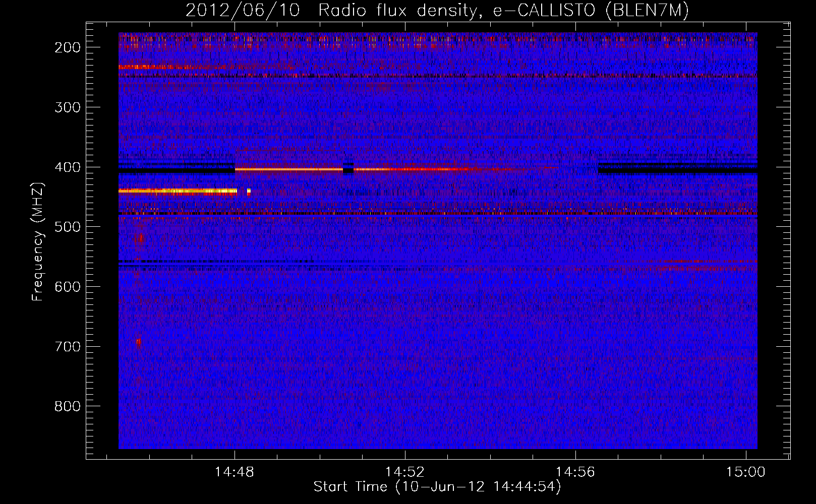The image size is (816, 504).
Task: Click the plot title mentioning e-CALLISTO (BLEN7M)
Action: 437,11
